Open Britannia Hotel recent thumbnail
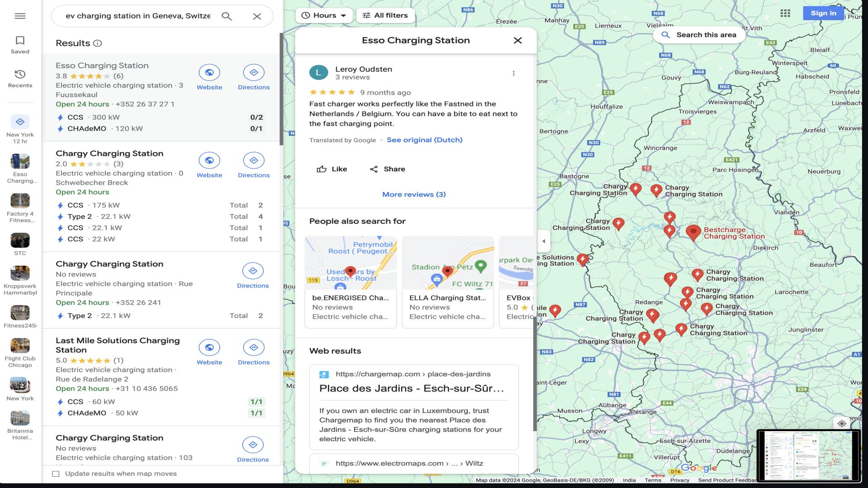 pyautogui.click(x=20, y=426)
